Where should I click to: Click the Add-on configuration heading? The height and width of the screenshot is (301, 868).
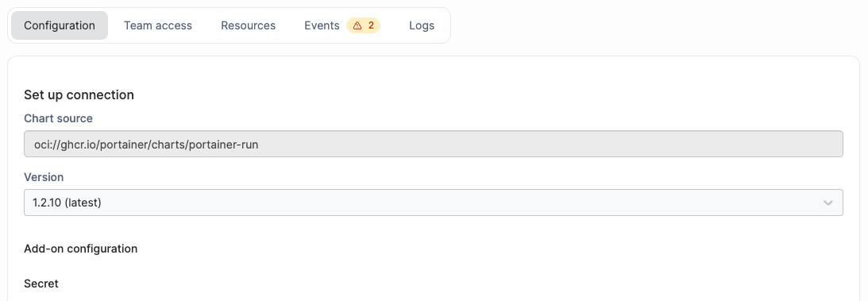(81, 249)
